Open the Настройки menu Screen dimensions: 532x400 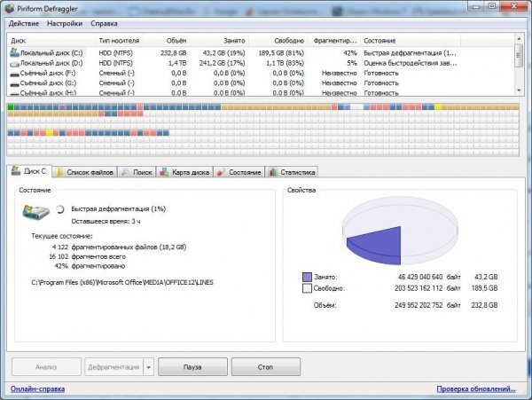click(65, 23)
